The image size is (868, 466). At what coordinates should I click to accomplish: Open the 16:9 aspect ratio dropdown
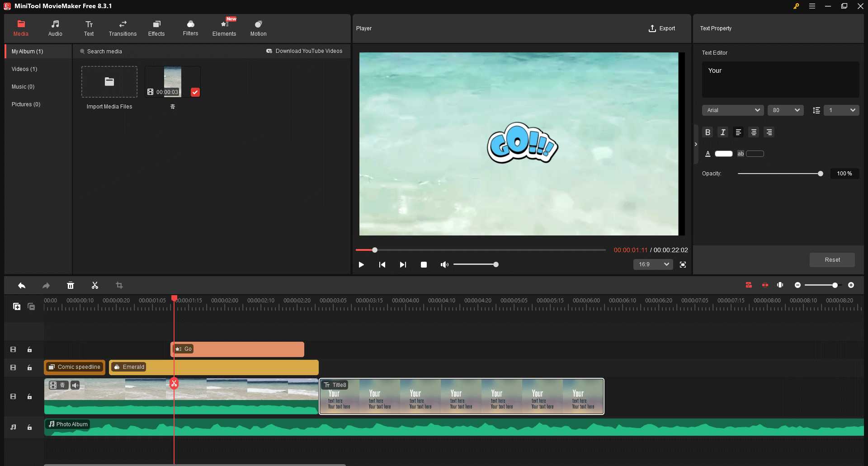tap(653, 264)
